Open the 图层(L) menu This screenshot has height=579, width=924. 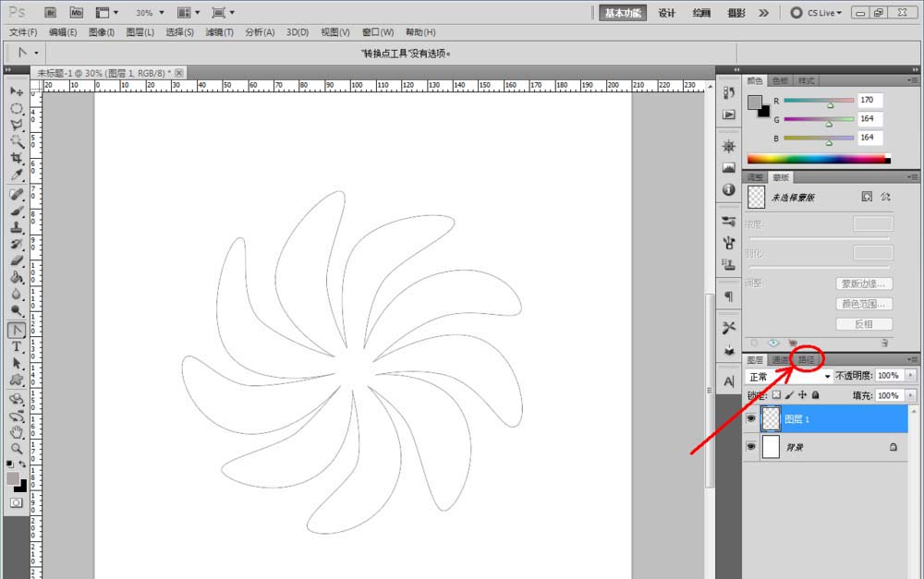(x=140, y=32)
